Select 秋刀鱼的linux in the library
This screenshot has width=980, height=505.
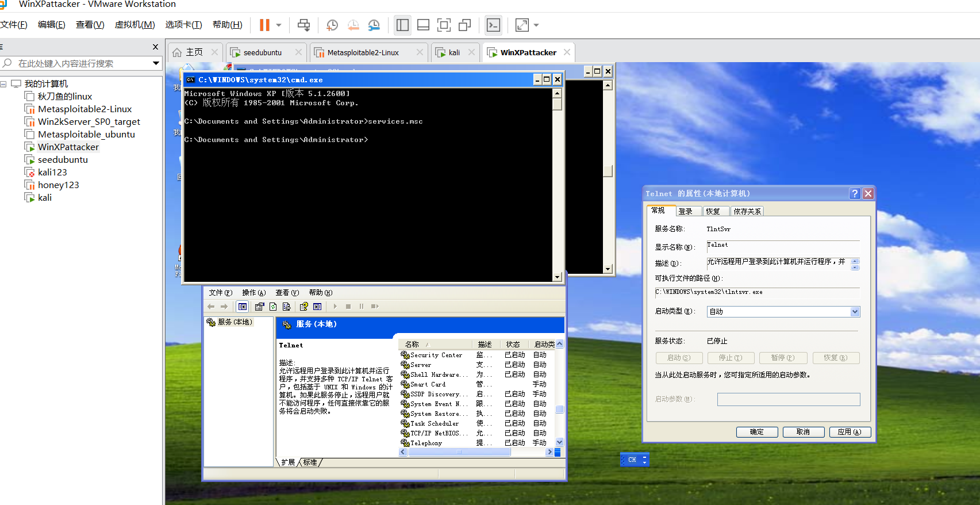point(64,97)
